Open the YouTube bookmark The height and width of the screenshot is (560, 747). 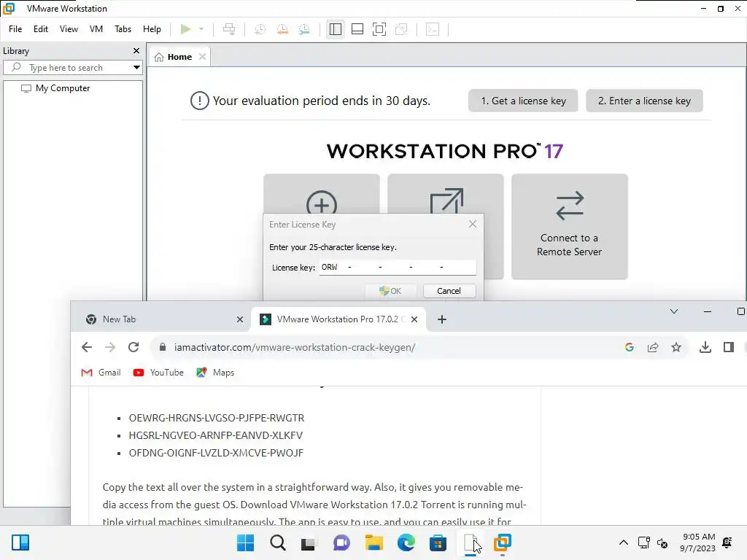pos(158,373)
